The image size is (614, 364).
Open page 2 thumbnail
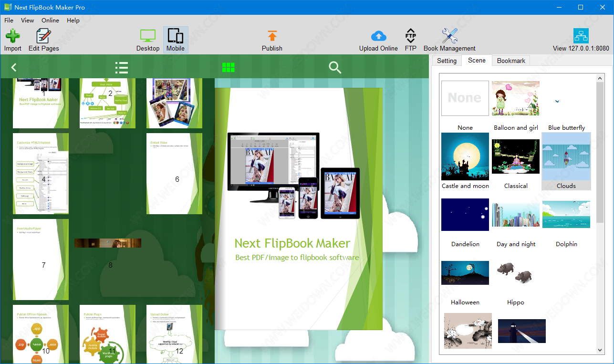click(x=107, y=104)
